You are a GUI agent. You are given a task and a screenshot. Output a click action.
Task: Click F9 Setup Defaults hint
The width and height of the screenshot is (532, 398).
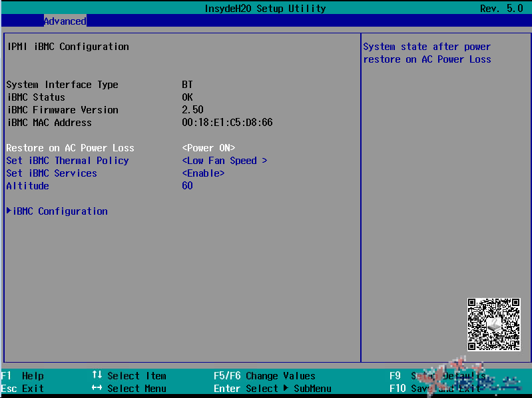pos(437,376)
